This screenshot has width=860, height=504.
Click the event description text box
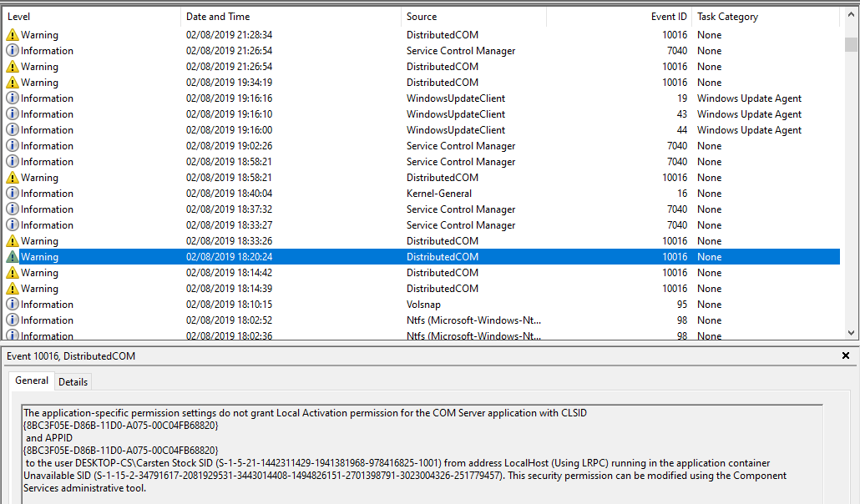422,454
